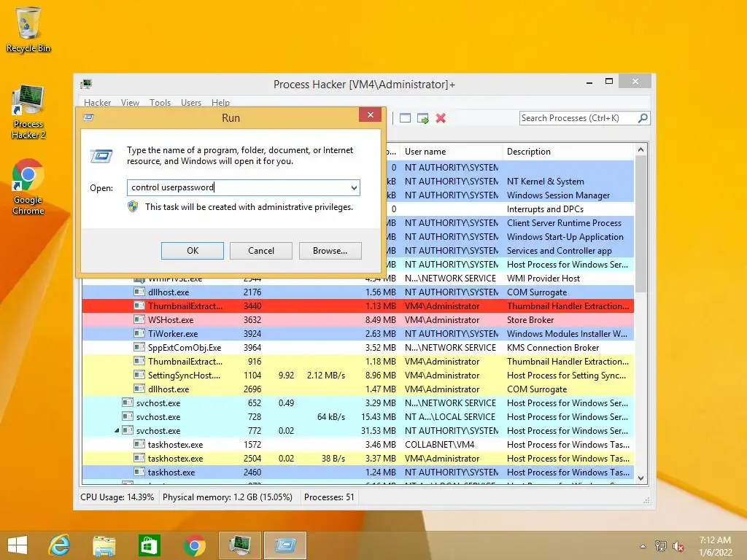Click the SettingSyncHost process icon
Image resolution: width=747 pixels, height=560 pixels.
[x=139, y=376]
